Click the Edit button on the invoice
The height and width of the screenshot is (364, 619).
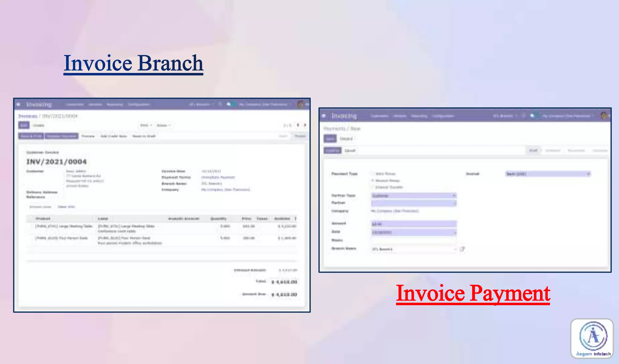(24, 125)
